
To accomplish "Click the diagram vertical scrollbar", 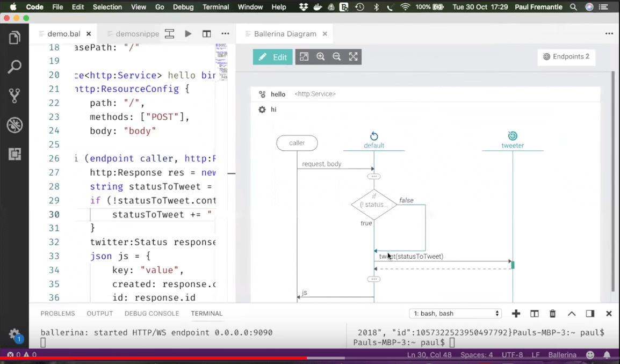I will tap(613, 182).
